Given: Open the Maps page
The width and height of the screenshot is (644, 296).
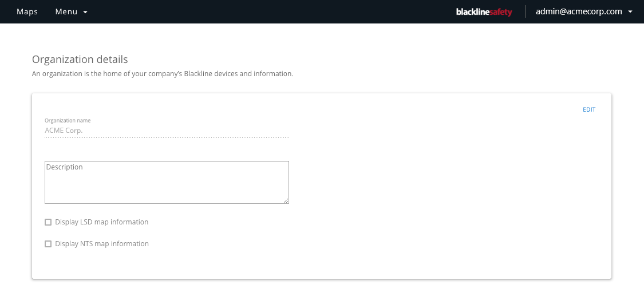Looking at the screenshot, I should (x=27, y=12).
